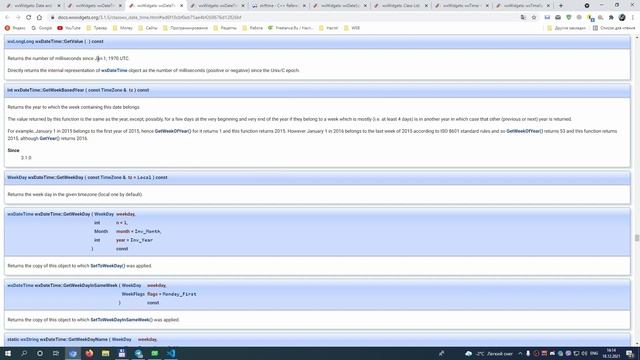Expand the Рецепты bookmark folder
This screenshot has height=360, width=640.
225,28
